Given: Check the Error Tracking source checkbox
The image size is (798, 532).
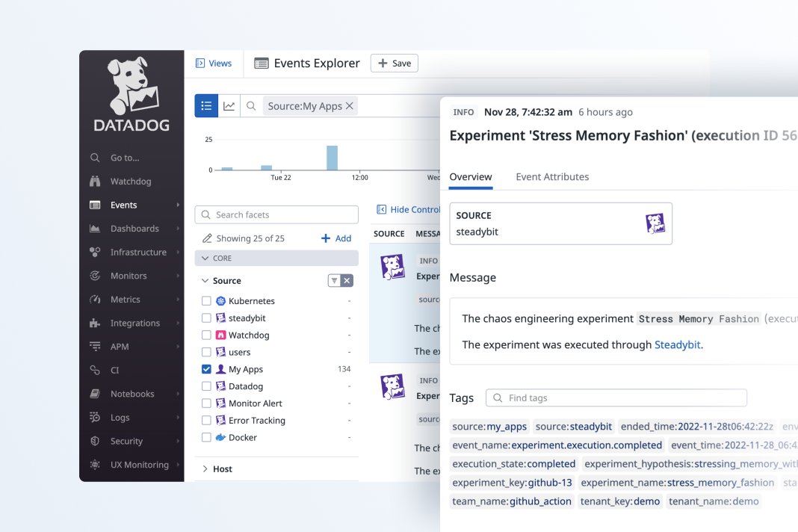Looking at the screenshot, I should (x=206, y=421).
